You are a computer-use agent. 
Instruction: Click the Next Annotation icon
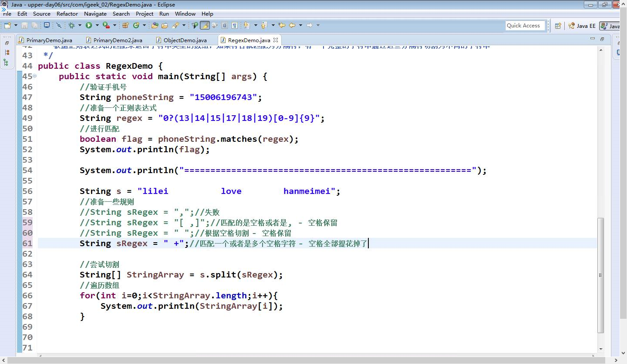[x=246, y=25]
